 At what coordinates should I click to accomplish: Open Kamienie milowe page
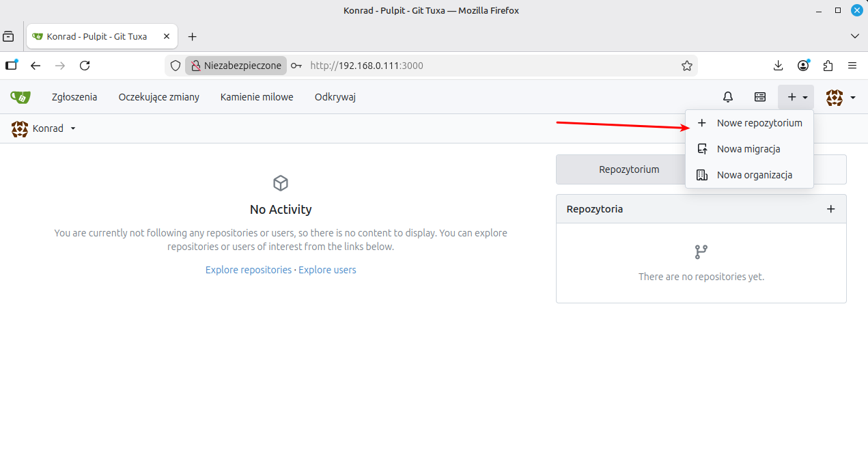click(x=257, y=97)
